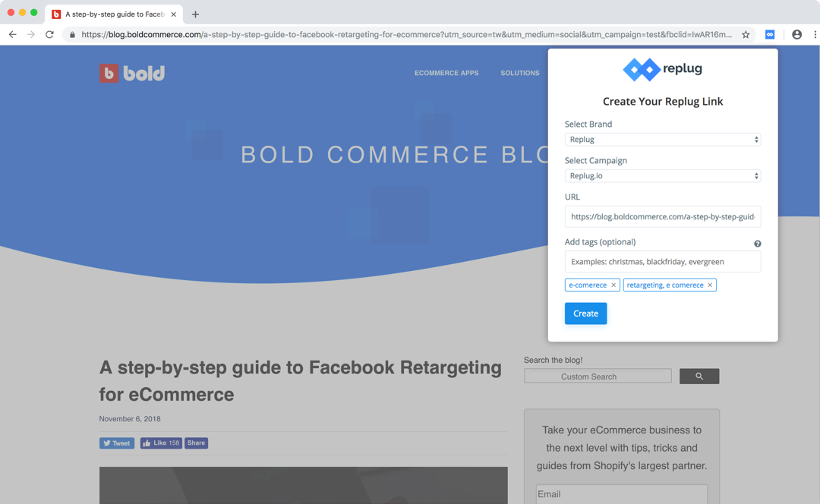Click the Facebook Like 158 button
The width and height of the screenshot is (820, 504).
tap(161, 443)
